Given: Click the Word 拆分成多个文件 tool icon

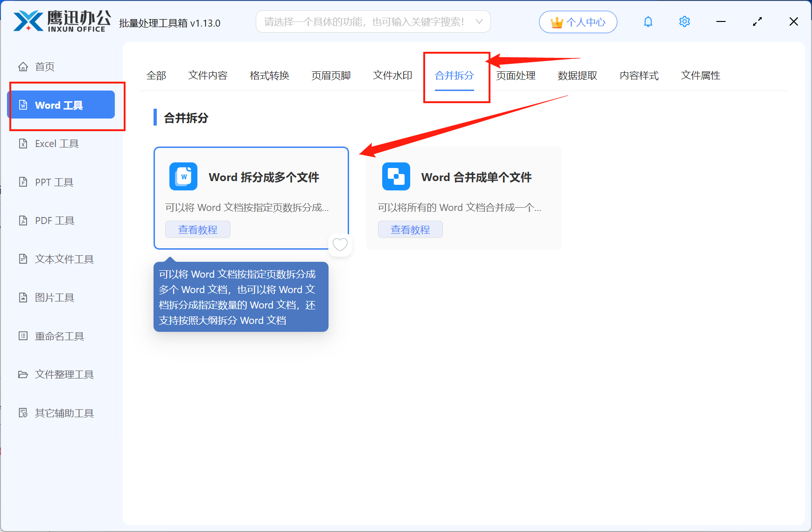Looking at the screenshot, I should [183, 176].
